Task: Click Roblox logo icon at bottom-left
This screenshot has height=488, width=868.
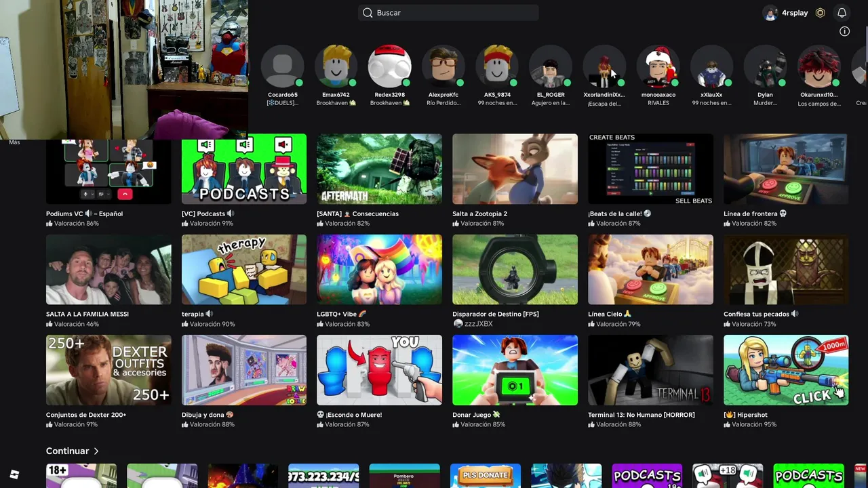Action: [x=14, y=474]
